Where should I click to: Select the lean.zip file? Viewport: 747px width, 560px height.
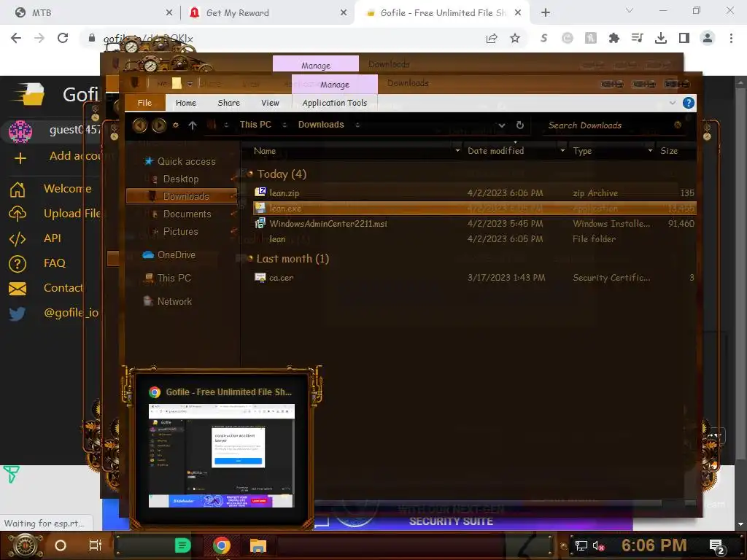[x=474, y=192]
